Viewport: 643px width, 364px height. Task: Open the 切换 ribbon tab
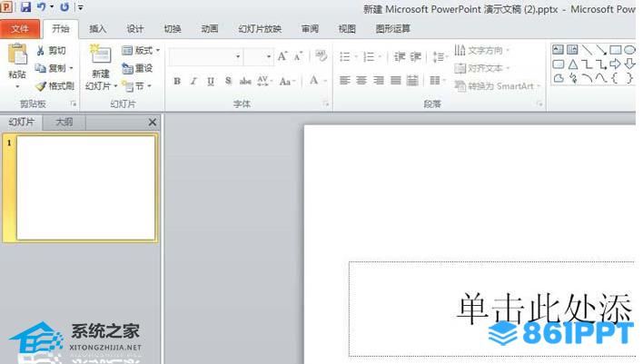173,29
